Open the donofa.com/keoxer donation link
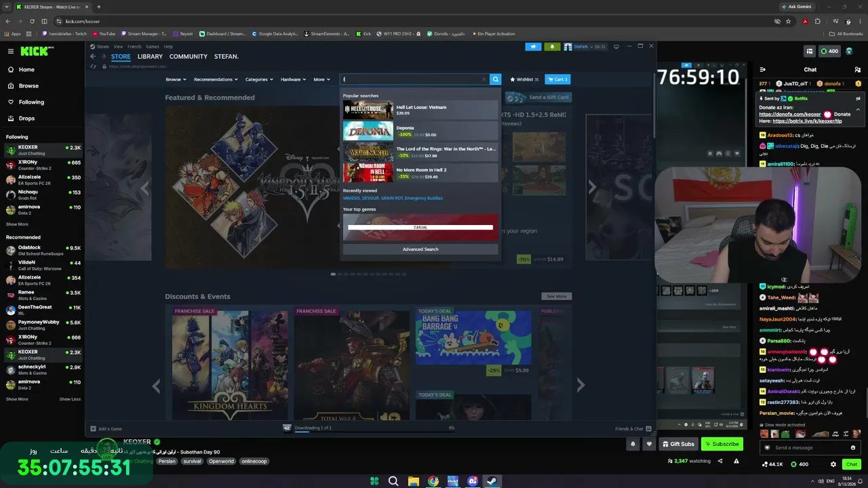 click(x=790, y=115)
